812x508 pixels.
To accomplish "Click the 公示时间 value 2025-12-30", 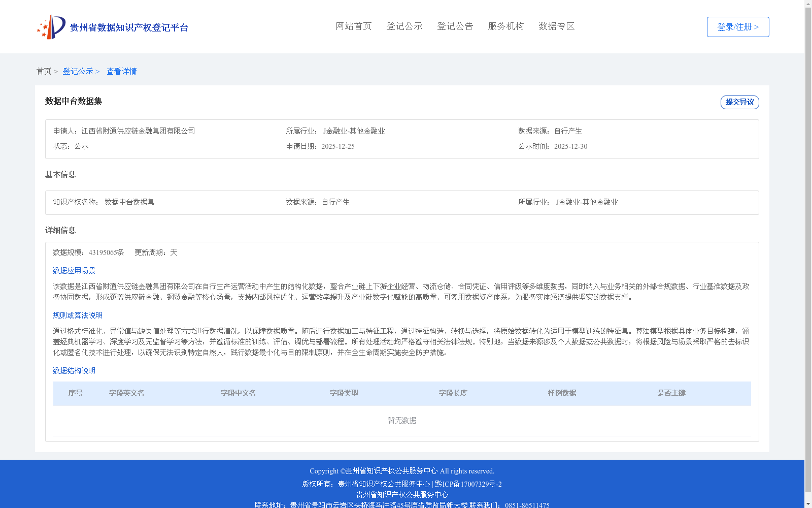I will (570, 146).
